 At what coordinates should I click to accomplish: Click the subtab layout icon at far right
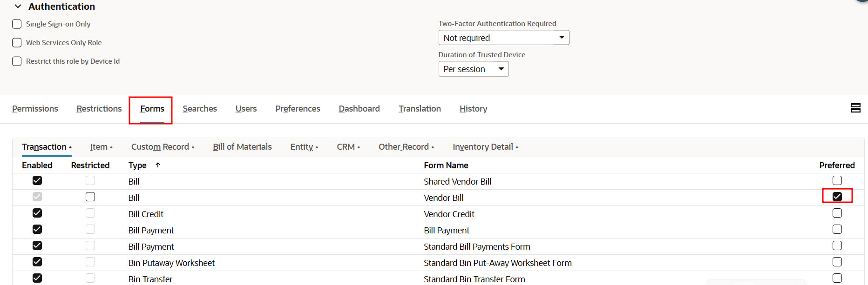855,108
